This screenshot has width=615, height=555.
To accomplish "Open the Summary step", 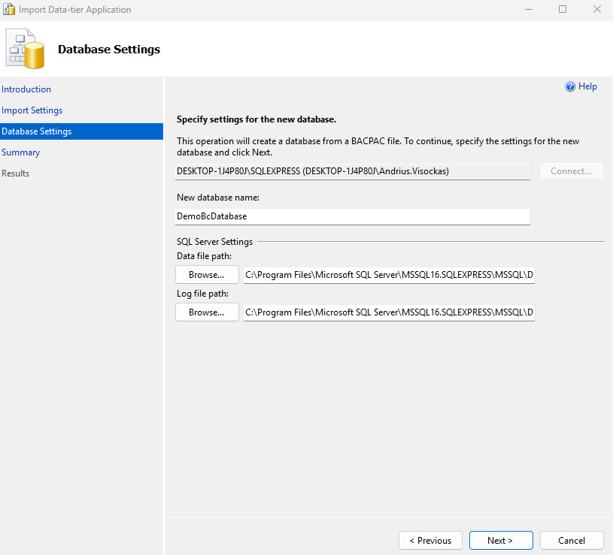I will click(x=21, y=152).
